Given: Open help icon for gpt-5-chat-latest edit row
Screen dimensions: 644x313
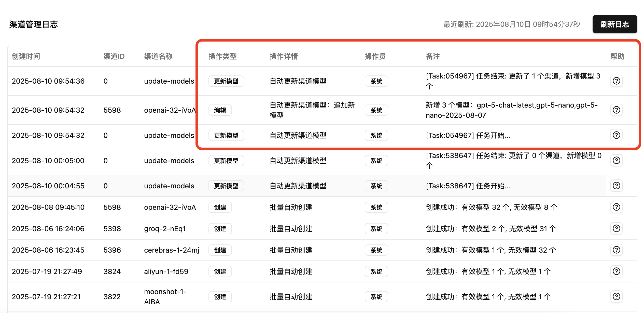Looking at the screenshot, I should (616, 110).
